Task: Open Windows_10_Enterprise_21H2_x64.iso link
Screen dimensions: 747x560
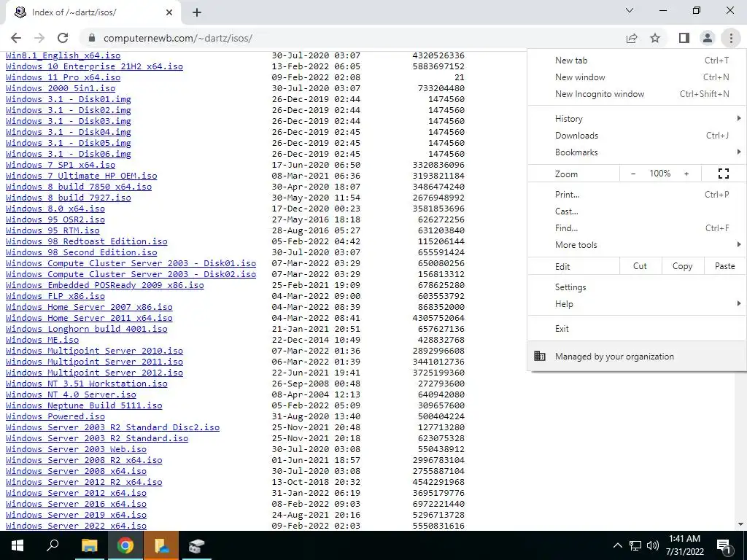Action: (94, 66)
